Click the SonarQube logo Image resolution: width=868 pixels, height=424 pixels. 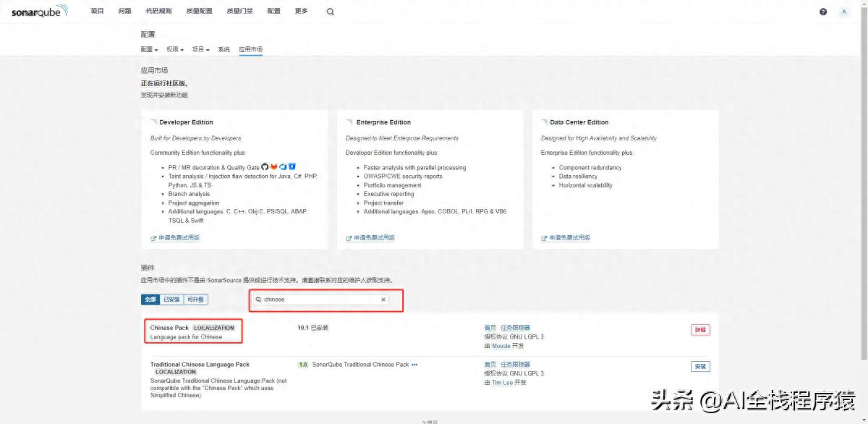(40, 11)
